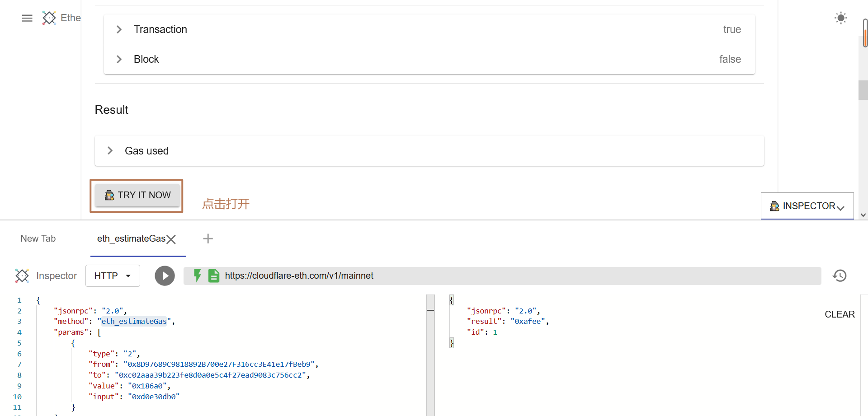The height and width of the screenshot is (416, 868).
Task: Toggle light/dark theme with the sun icon
Action: 840,18
